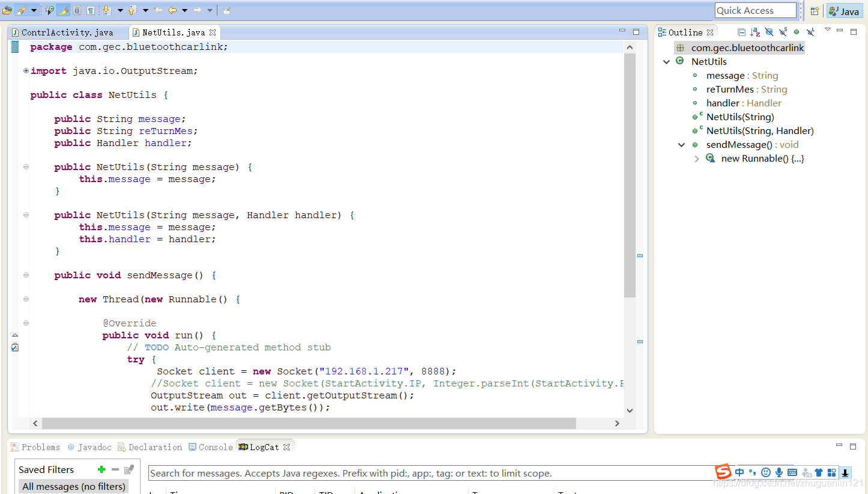
Task: Click the toggle breadcrumb toolbar icon
Action: click(226, 10)
